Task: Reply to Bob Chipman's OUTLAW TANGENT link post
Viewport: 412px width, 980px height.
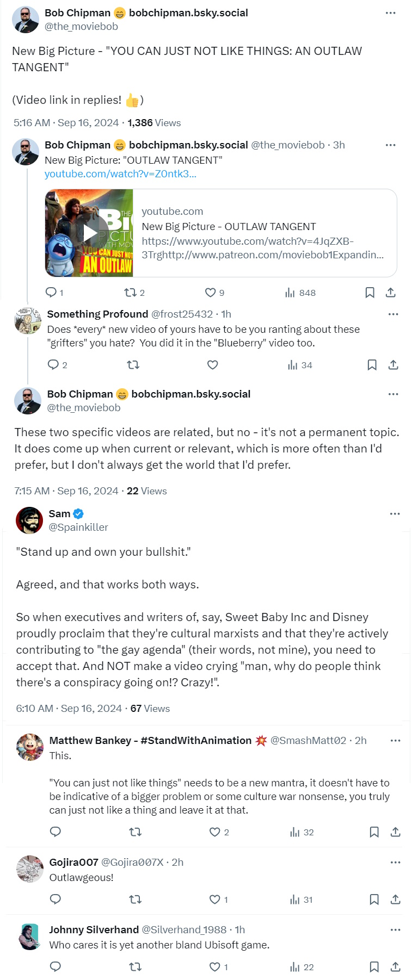Action: coord(51,293)
